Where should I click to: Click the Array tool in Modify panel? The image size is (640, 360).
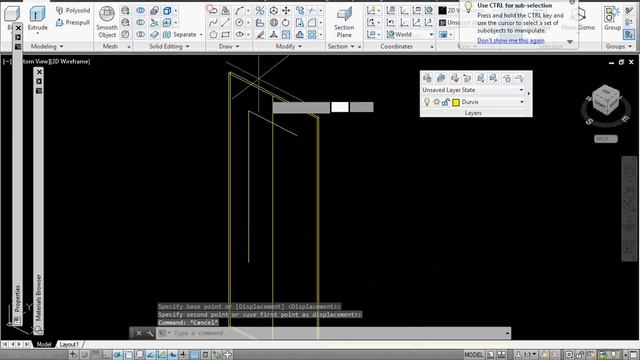click(x=312, y=35)
